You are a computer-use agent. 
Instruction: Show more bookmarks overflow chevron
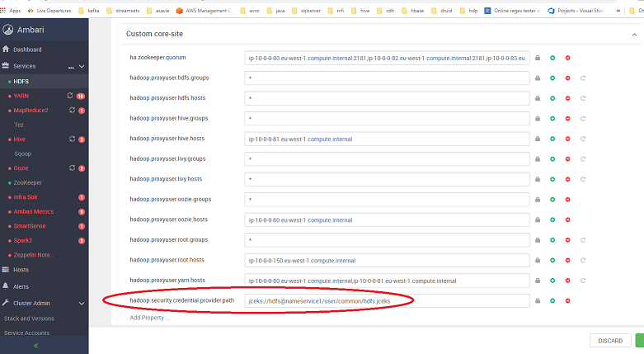point(618,11)
